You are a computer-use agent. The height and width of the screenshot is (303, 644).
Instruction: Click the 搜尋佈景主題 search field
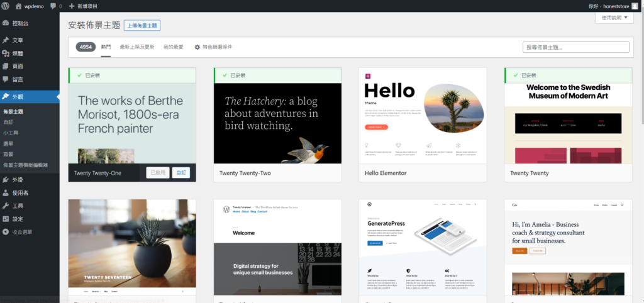575,47
